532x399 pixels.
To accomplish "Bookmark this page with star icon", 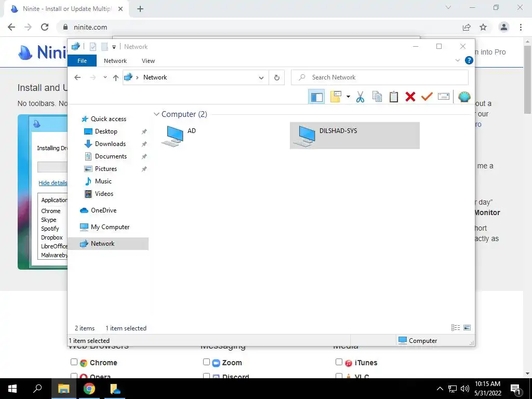I will point(483,27).
